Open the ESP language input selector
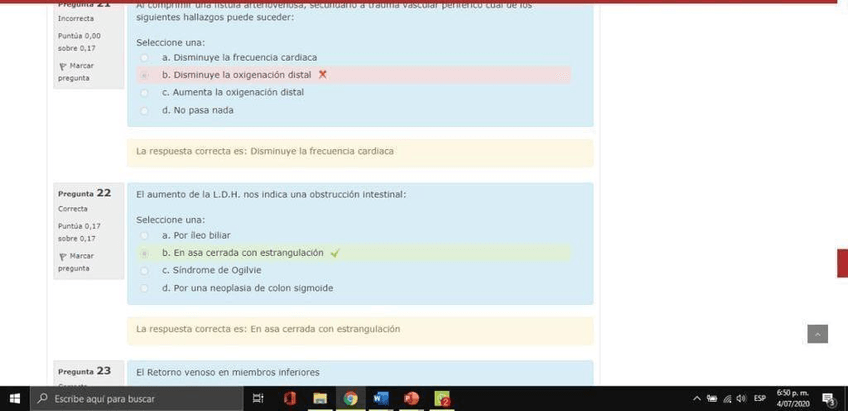848x411 pixels. [760, 399]
